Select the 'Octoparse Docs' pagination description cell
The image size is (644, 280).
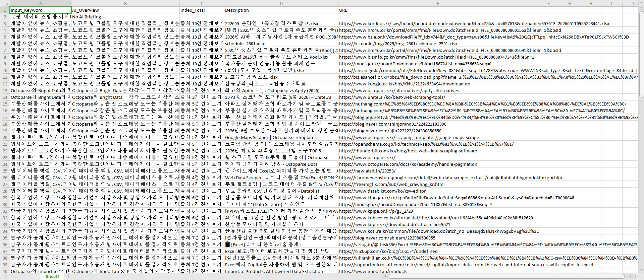(281, 164)
